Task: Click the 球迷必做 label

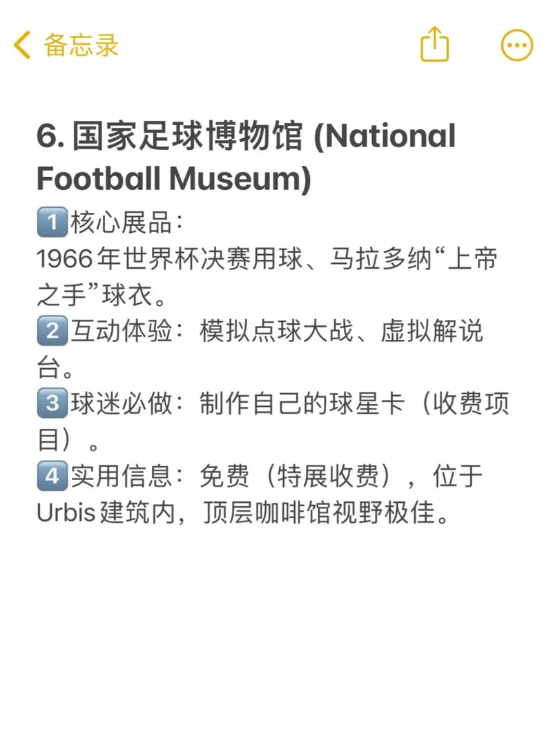Action: click(x=121, y=403)
